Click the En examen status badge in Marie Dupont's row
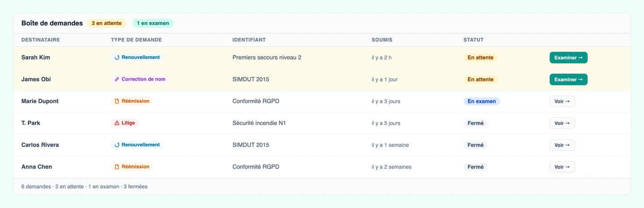Screen dimensions: 644x208 [x=482, y=101]
